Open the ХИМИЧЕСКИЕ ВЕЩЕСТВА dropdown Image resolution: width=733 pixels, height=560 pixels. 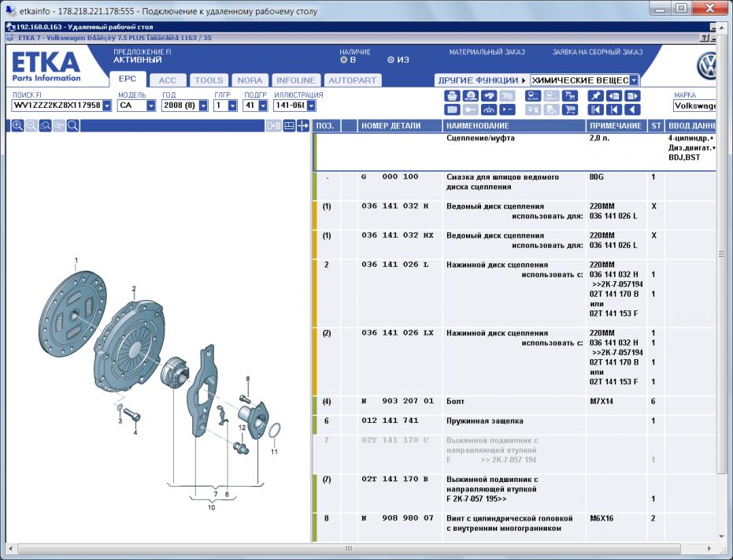tap(634, 80)
